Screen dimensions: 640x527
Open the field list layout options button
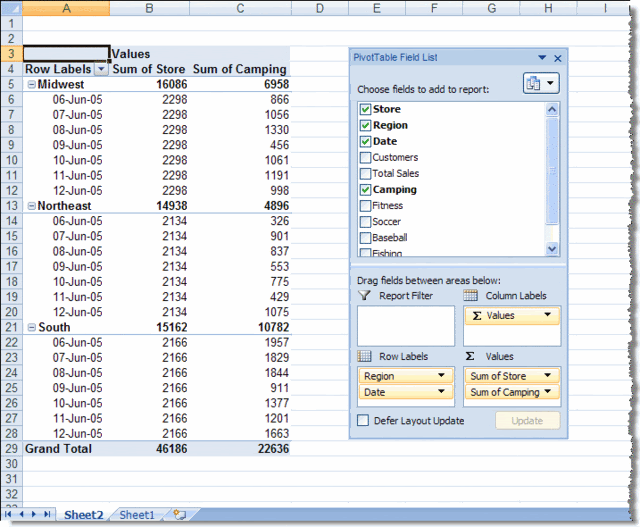[x=541, y=83]
